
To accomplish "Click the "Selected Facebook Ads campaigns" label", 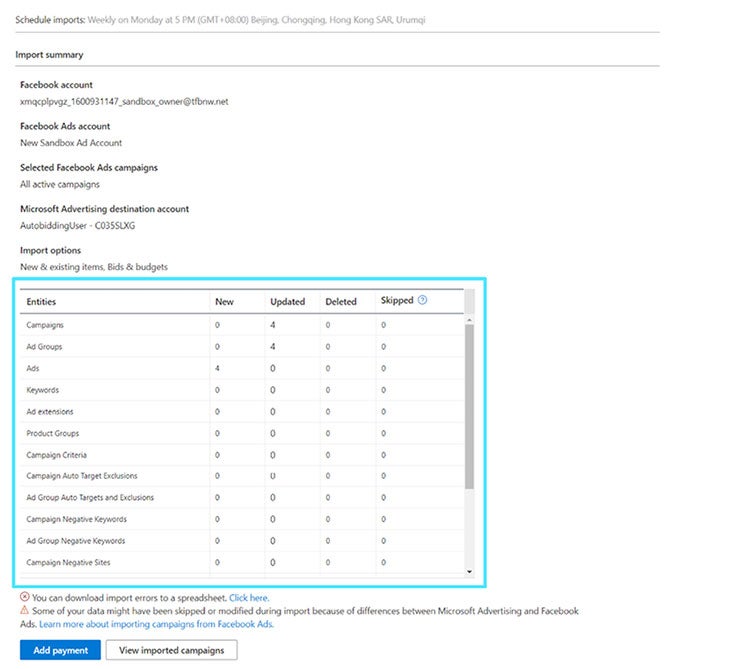I will pos(89,167).
